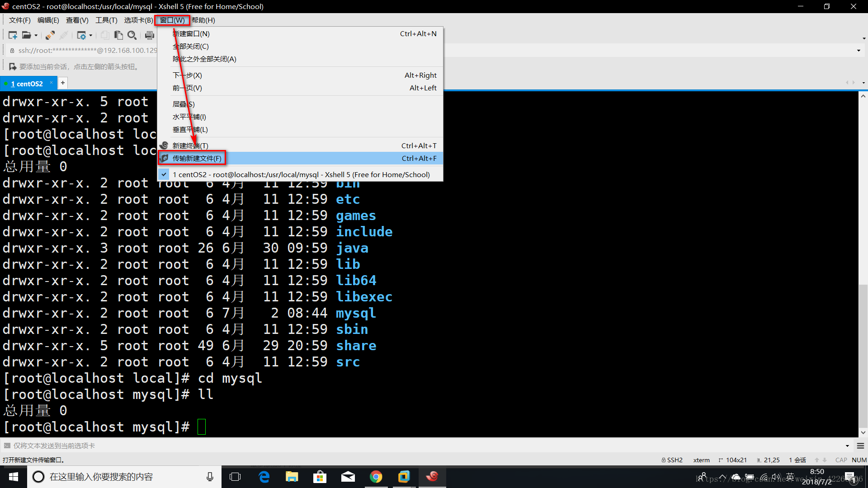Switch to the 1 centOS2 tab
The image size is (868, 488).
point(27,84)
